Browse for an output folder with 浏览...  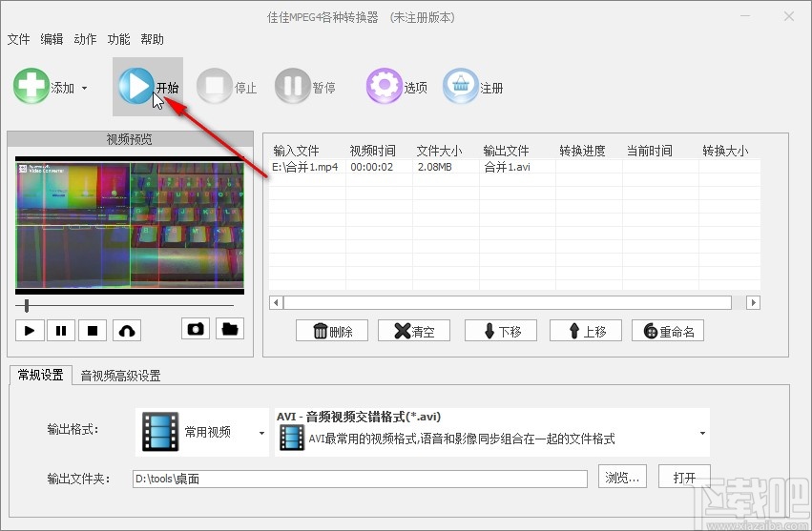point(622,478)
